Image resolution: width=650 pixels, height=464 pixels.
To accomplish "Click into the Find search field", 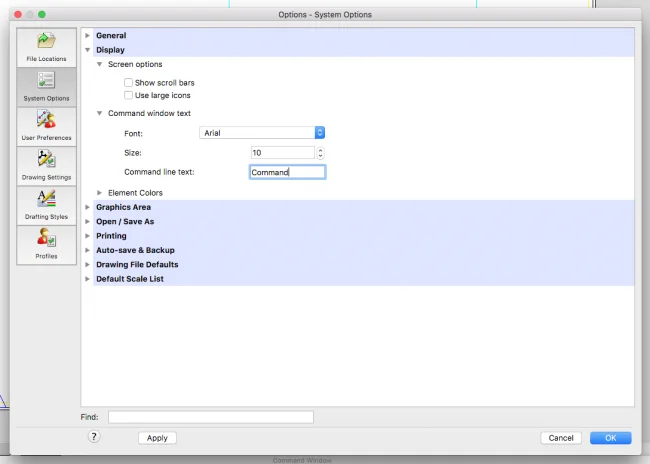I will click(x=210, y=417).
